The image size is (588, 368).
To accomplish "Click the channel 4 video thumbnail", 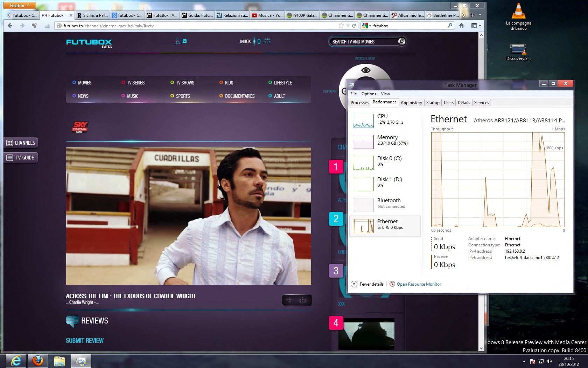I will tap(366, 334).
